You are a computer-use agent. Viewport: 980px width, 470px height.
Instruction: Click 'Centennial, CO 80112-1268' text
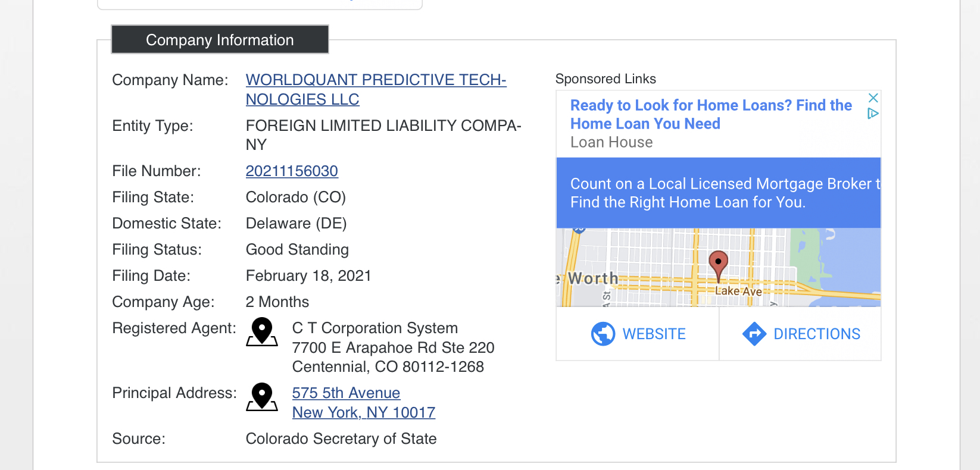click(x=388, y=366)
